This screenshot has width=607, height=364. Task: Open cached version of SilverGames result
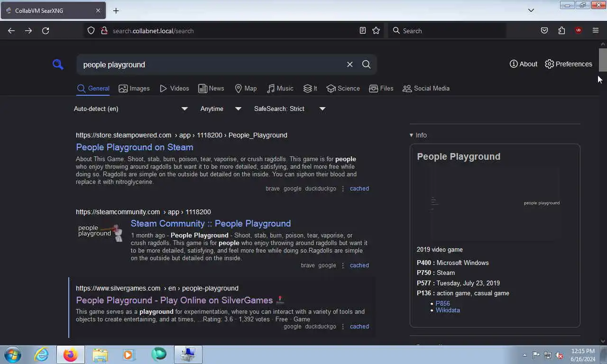click(x=359, y=327)
